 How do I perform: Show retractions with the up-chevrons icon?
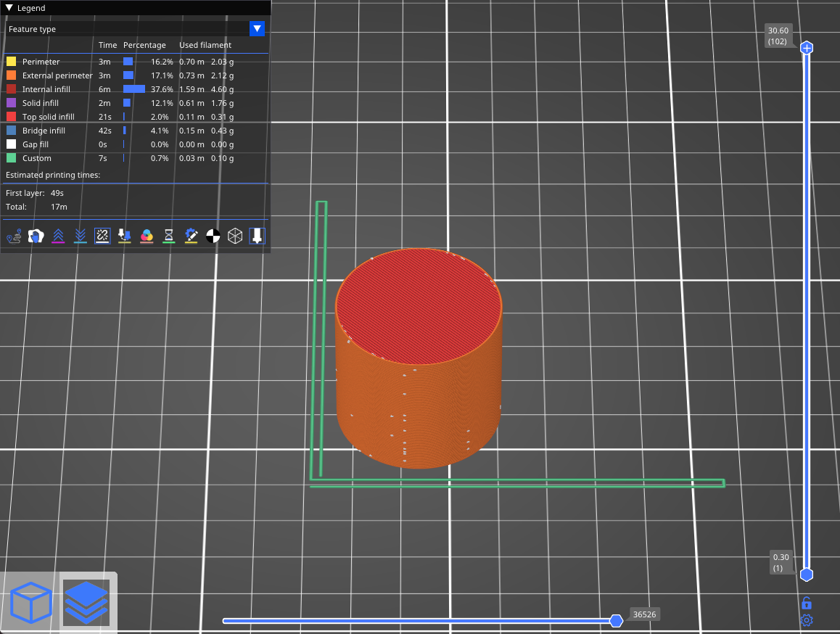(x=58, y=236)
